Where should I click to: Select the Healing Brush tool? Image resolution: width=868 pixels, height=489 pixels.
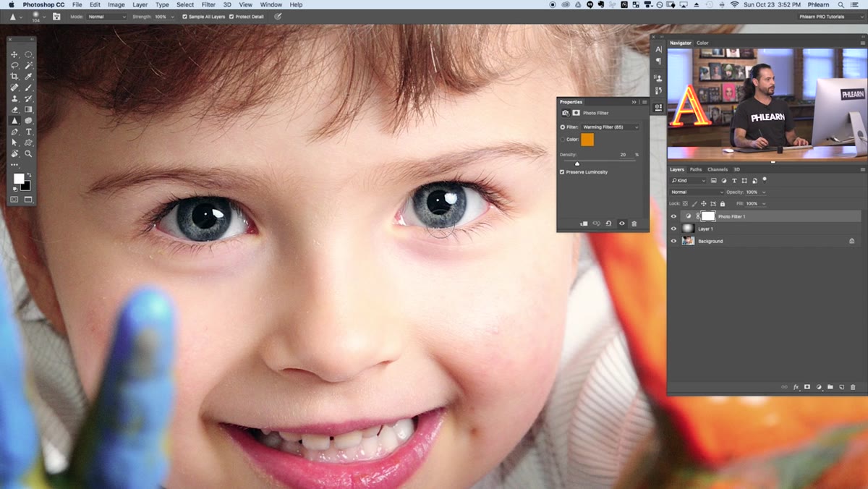[x=14, y=88]
